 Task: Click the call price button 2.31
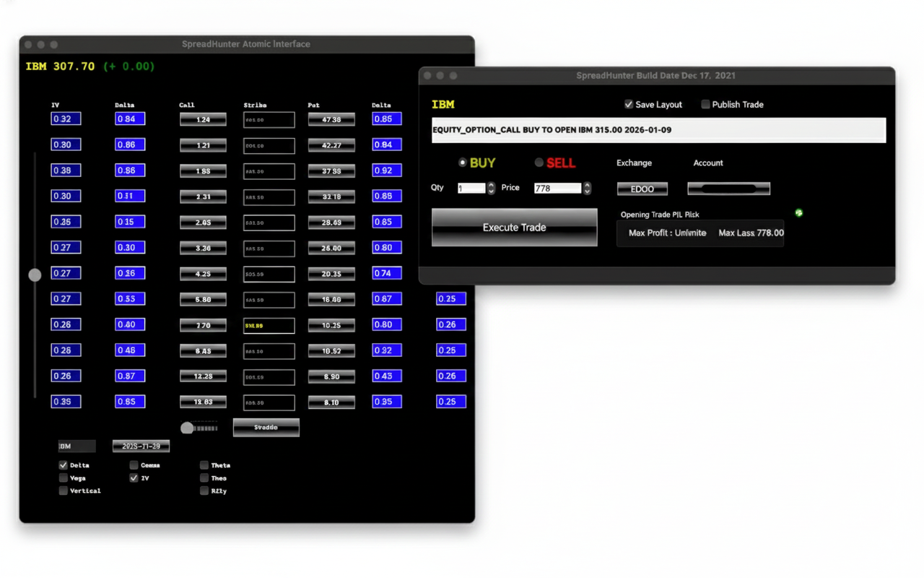pyautogui.click(x=203, y=197)
